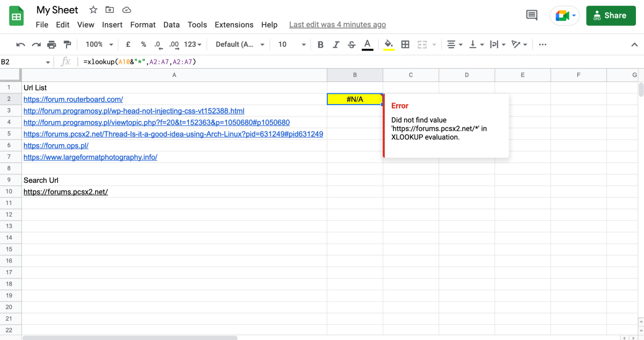644x340 pixels.
Task: Open the text color picker
Action: [367, 45]
